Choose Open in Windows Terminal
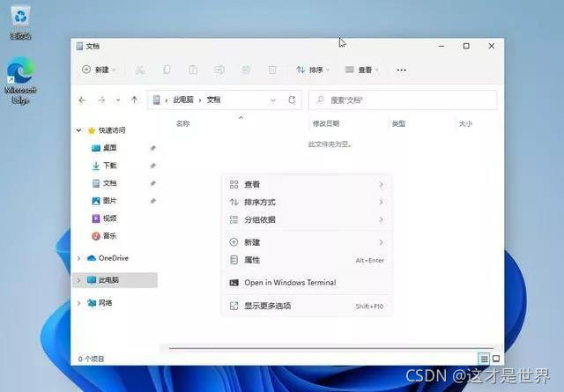 pyautogui.click(x=307, y=283)
